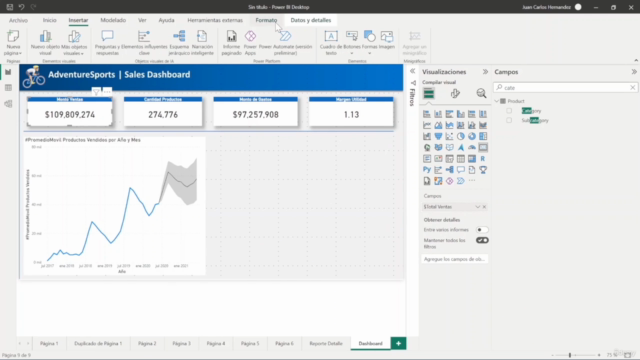
Task: Switch to the Inicio ribbon tab
Action: 49,20
